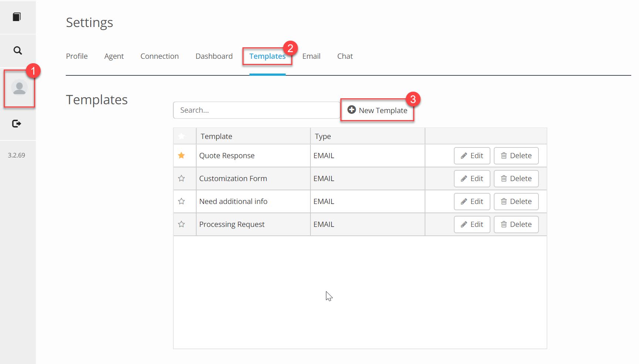Select the Quote Response template name
The width and height of the screenshot is (639, 364).
(227, 156)
